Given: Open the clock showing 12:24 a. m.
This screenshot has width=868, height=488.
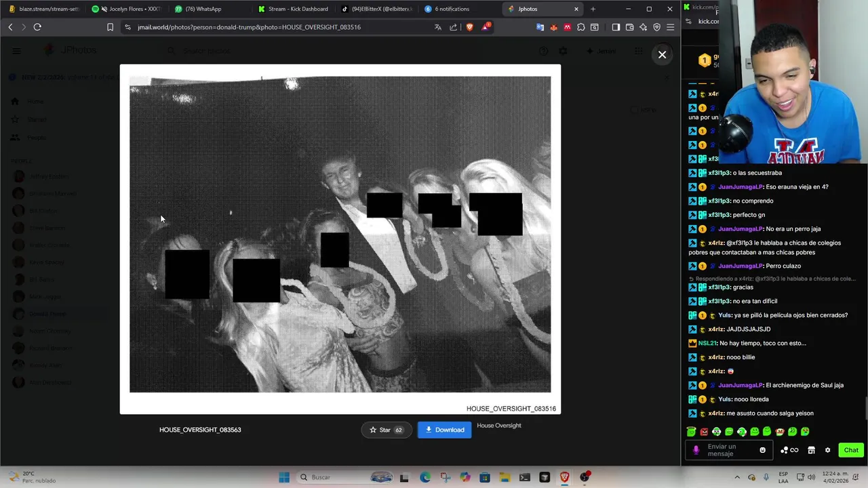Looking at the screenshot, I should click(x=835, y=477).
